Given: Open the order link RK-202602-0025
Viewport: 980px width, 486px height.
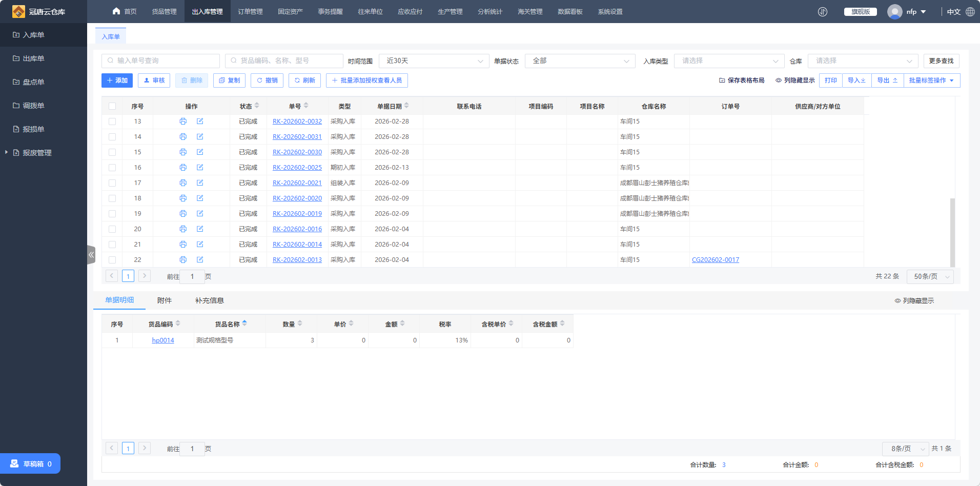Looking at the screenshot, I should (x=297, y=168).
